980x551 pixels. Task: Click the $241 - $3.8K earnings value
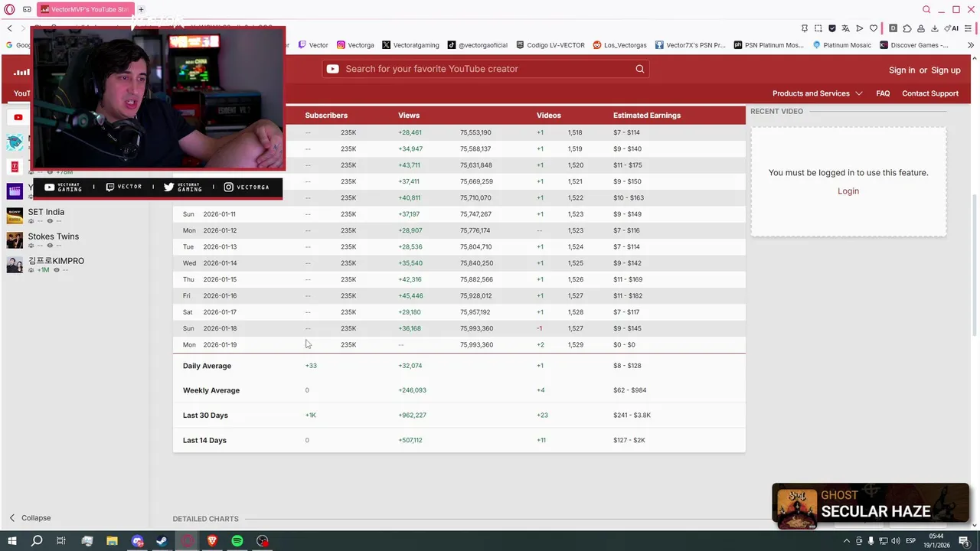(x=632, y=416)
